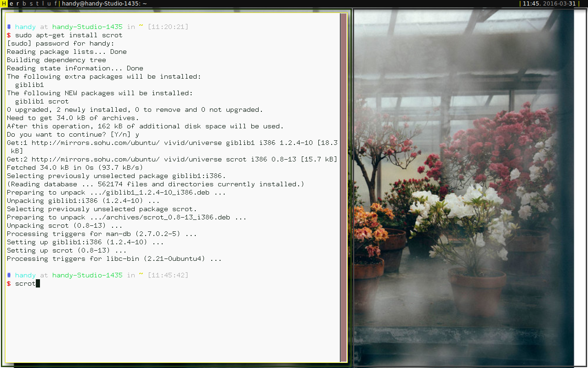Click the '(Reading database ... 562174 files' line
Screen dimensions: 588x368
click(156, 184)
